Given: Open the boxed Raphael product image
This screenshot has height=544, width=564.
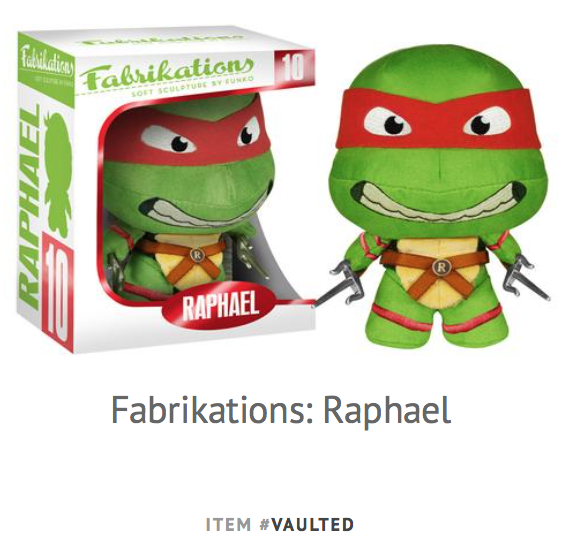Looking at the screenshot, I should tap(165, 189).
